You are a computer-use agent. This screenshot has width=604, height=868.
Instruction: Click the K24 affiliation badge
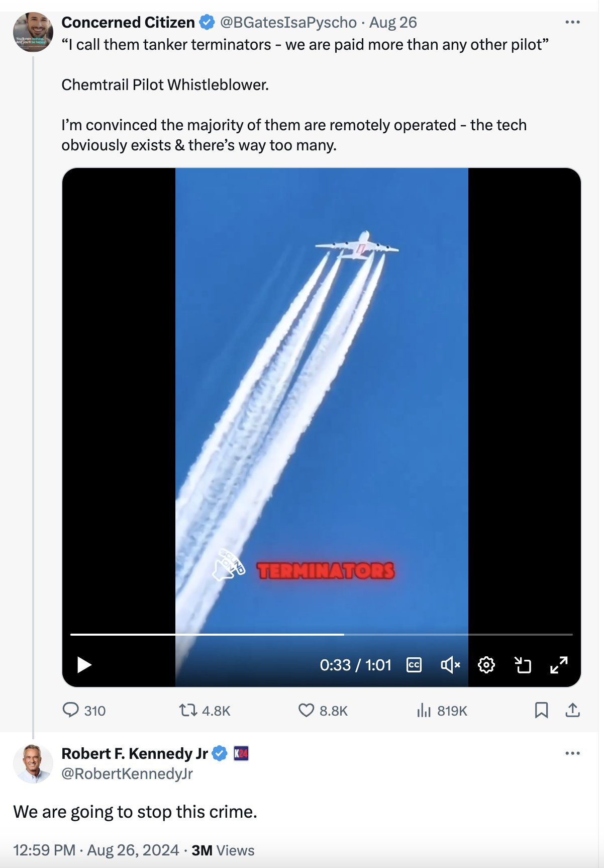pyautogui.click(x=241, y=753)
